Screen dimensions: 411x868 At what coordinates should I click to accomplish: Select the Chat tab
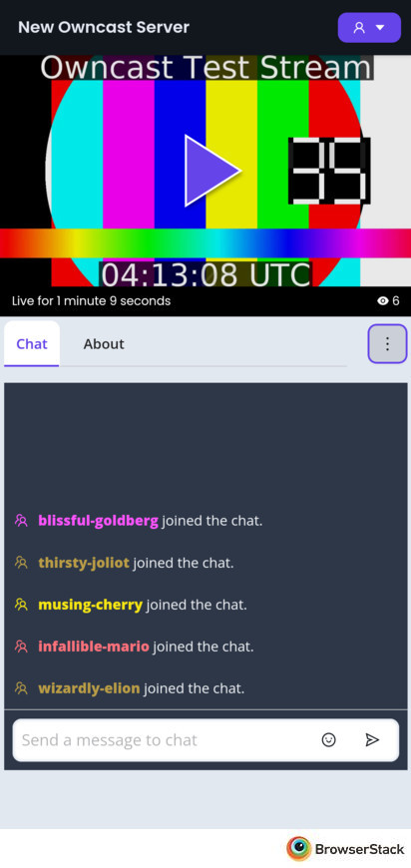point(32,344)
